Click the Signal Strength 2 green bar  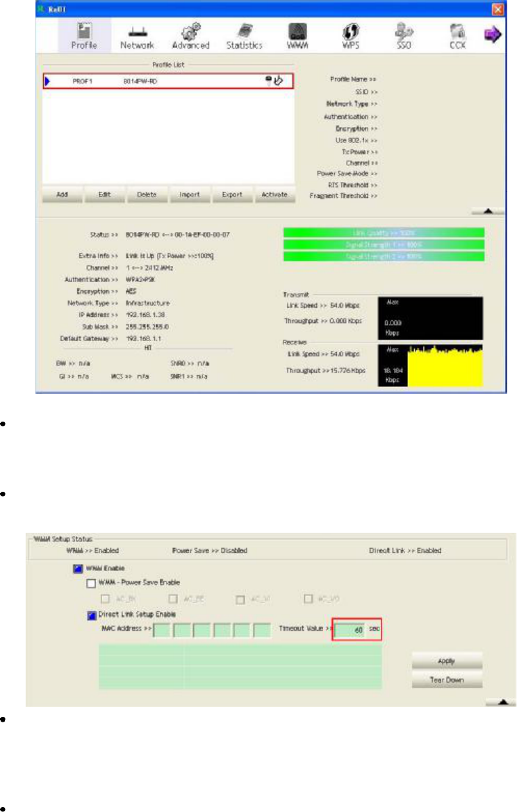click(x=384, y=256)
